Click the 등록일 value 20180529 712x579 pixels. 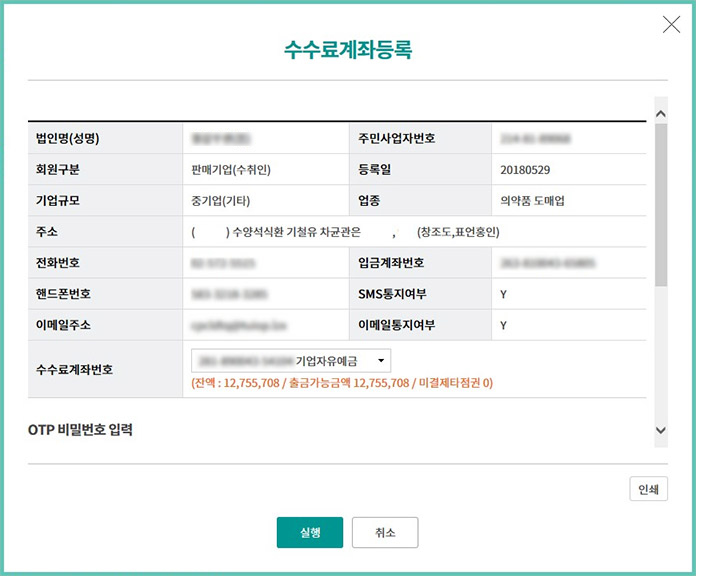(525, 169)
